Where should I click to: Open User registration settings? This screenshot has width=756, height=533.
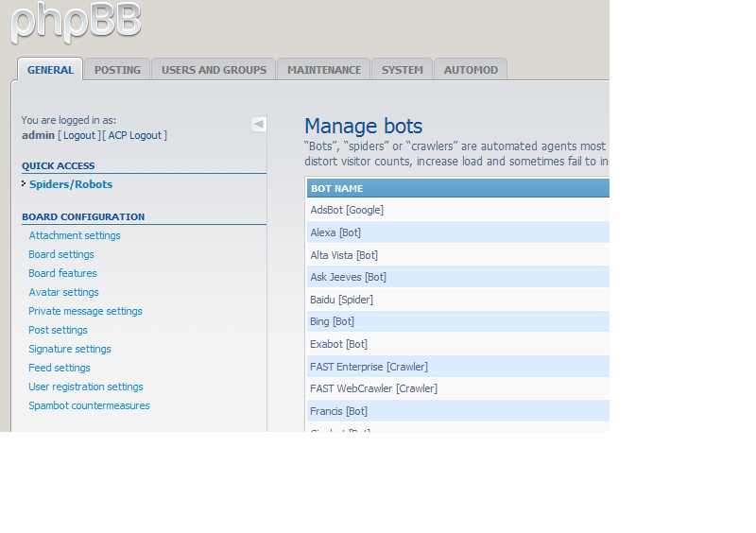[x=86, y=387]
